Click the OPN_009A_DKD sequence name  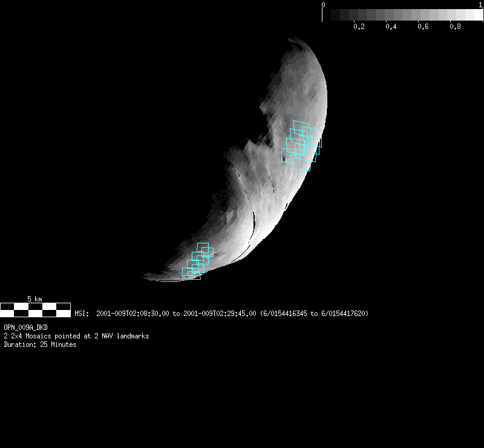click(x=25, y=328)
